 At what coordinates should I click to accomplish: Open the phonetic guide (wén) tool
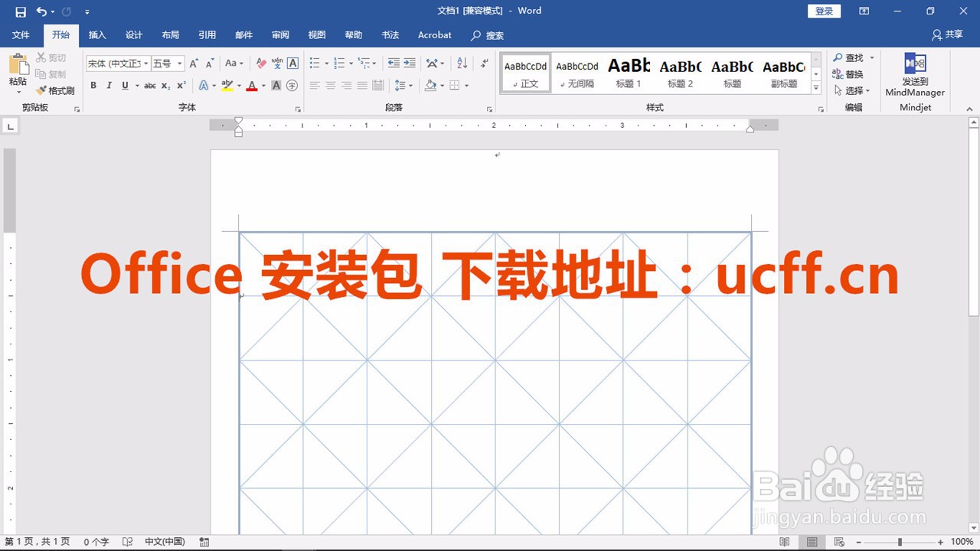click(x=276, y=64)
